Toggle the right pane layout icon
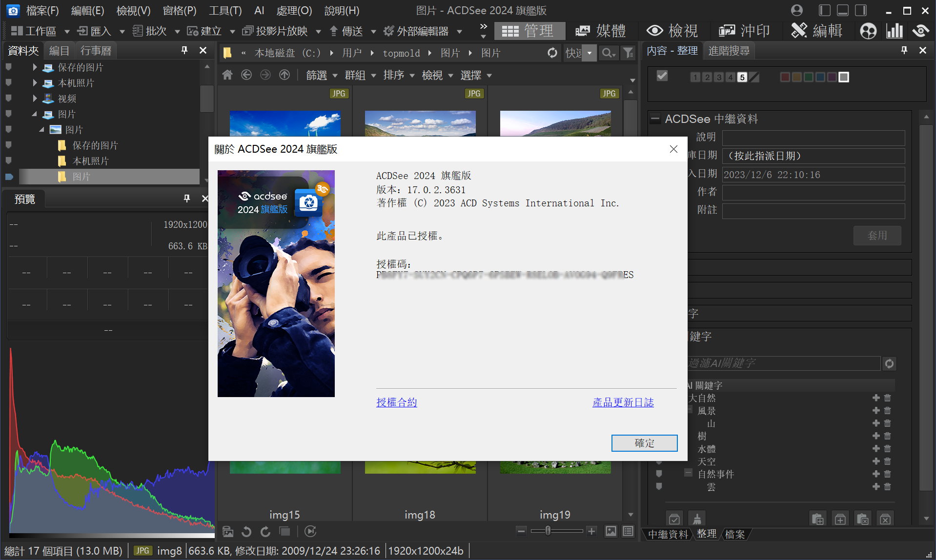The width and height of the screenshot is (936, 560). click(861, 10)
